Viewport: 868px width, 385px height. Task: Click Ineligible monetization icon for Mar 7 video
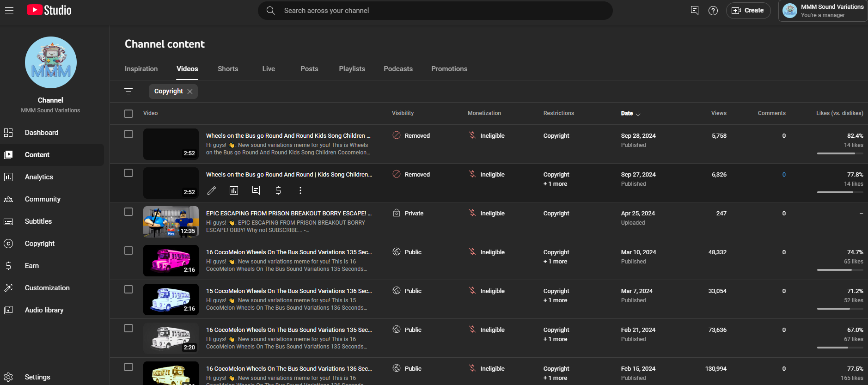[472, 291]
